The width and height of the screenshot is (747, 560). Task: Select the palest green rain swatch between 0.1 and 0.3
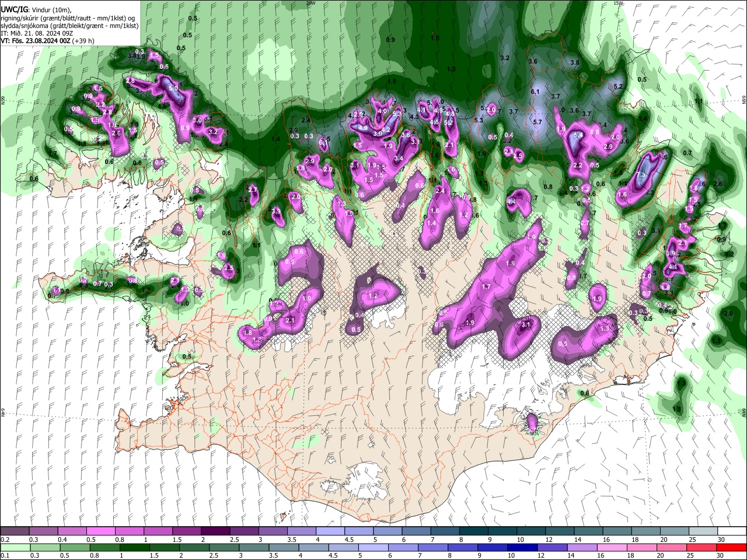[x=15, y=547]
